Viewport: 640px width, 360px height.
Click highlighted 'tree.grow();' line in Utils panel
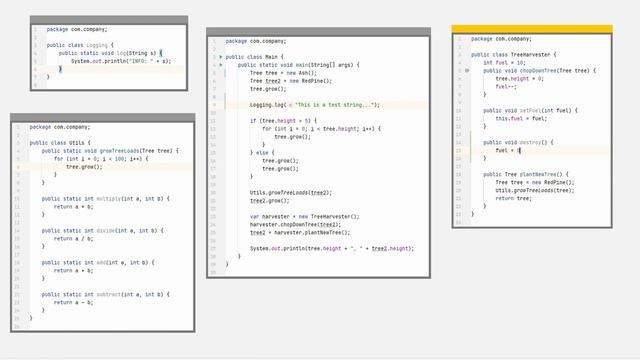pyautogui.click(x=84, y=167)
